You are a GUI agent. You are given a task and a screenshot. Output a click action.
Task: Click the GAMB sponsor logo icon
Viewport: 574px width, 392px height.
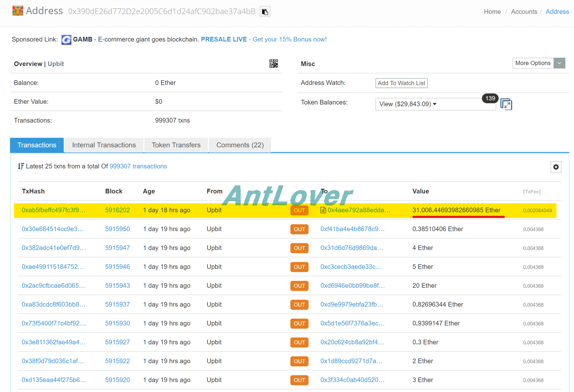click(x=66, y=40)
